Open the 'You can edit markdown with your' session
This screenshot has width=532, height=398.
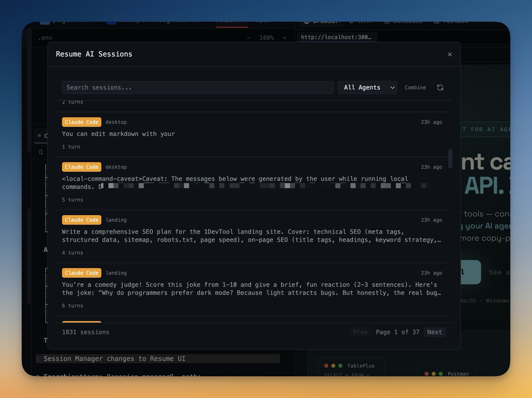[x=252, y=134]
